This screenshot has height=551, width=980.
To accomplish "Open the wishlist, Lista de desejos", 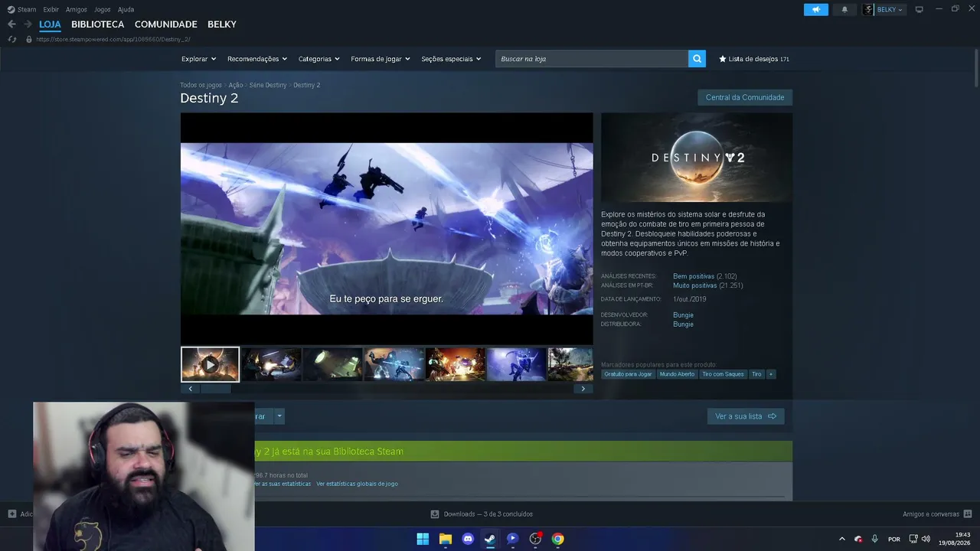I will [x=754, y=59].
